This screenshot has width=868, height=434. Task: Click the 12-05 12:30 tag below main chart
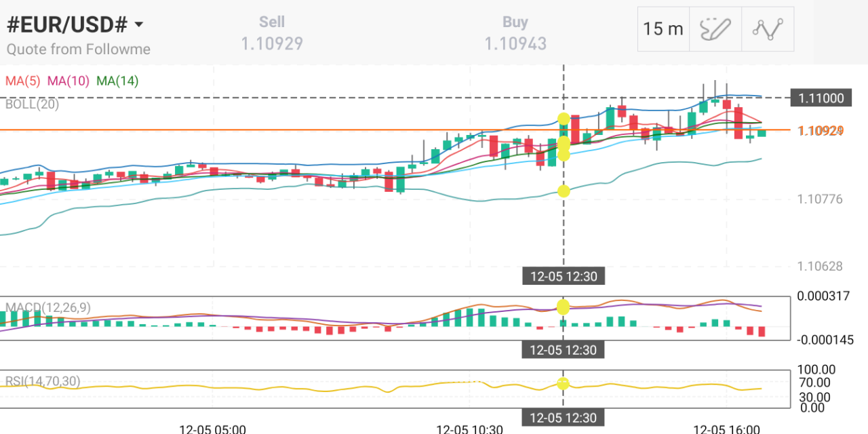pyautogui.click(x=563, y=276)
